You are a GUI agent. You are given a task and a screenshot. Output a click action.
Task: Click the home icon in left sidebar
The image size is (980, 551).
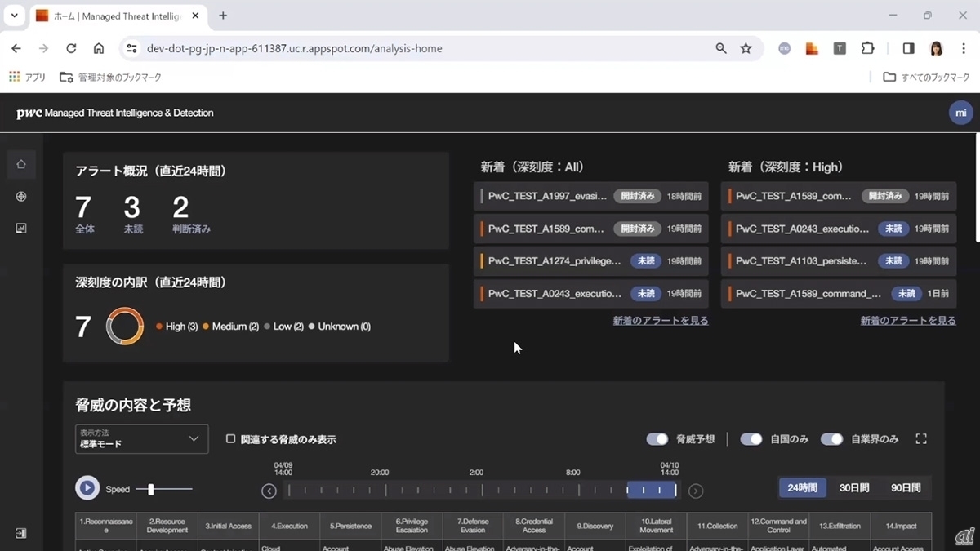click(21, 164)
